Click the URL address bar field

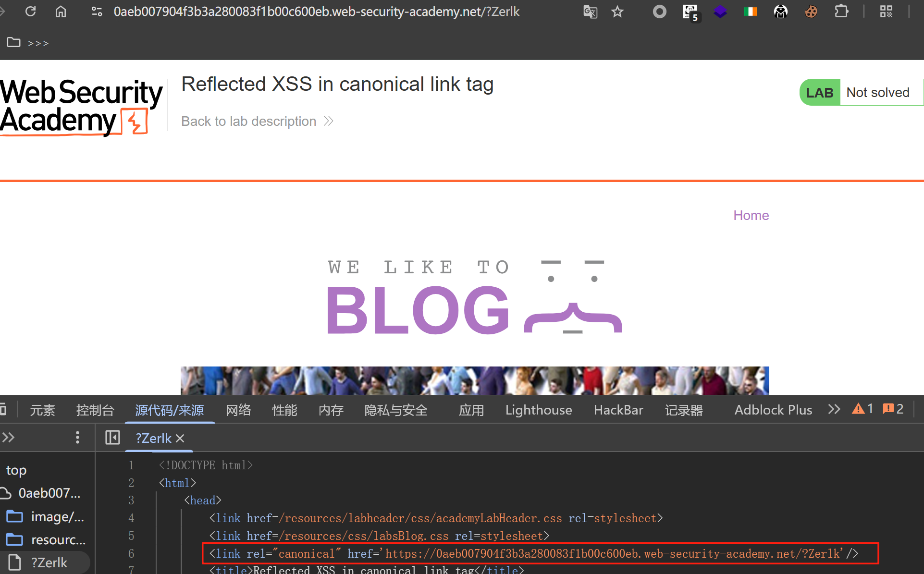[316, 11]
